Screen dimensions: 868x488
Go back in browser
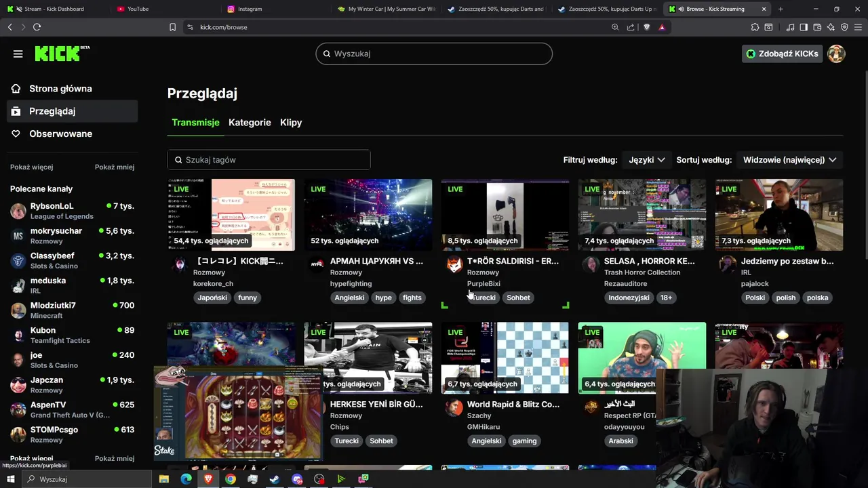pyautogui.click(x=10, y=27)
